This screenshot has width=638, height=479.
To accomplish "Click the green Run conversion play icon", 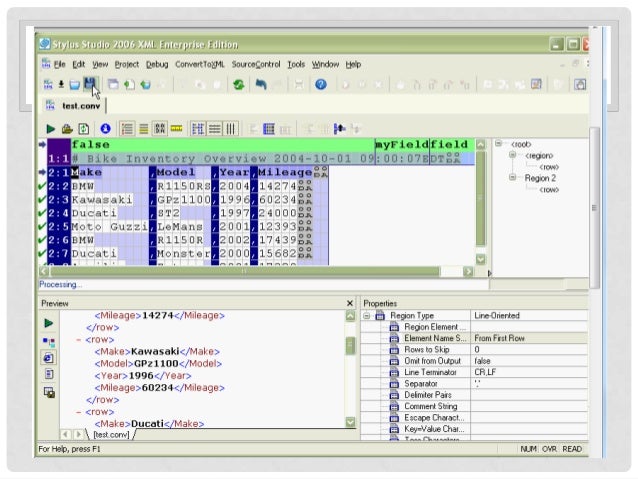I will 50,129.
